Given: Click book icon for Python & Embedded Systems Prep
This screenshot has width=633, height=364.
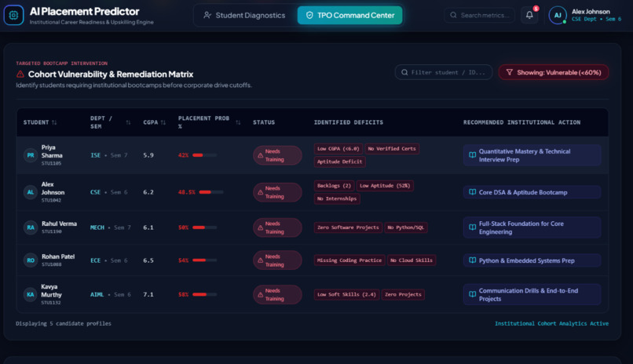Looking at the screenshot, I should tap(472, 260).
